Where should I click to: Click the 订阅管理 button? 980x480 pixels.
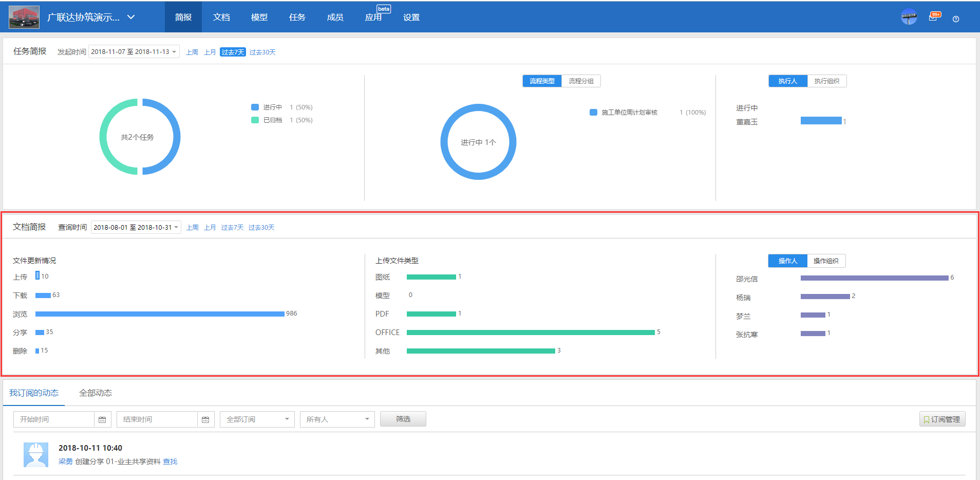pyautogui.click(x=942, y=419)
